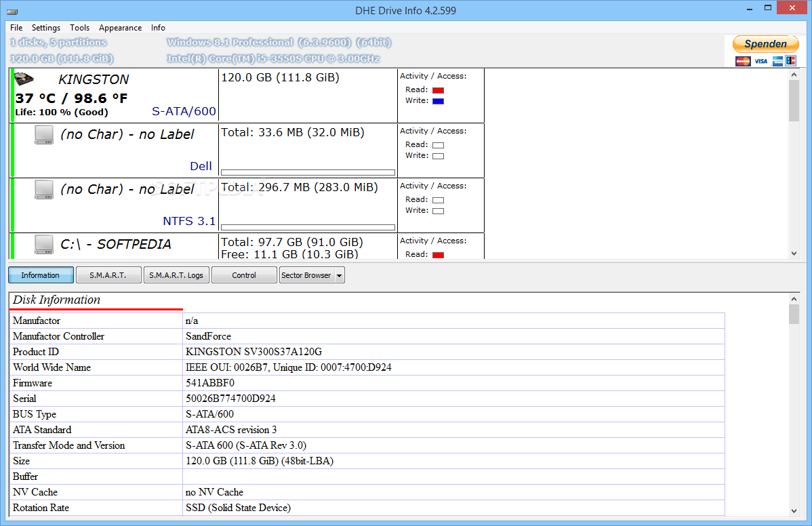Image resolution: width=812 pixels, height=526 pixels.
Task: Click the serial number 50026B774700D924
Action: tap(230, 398)
